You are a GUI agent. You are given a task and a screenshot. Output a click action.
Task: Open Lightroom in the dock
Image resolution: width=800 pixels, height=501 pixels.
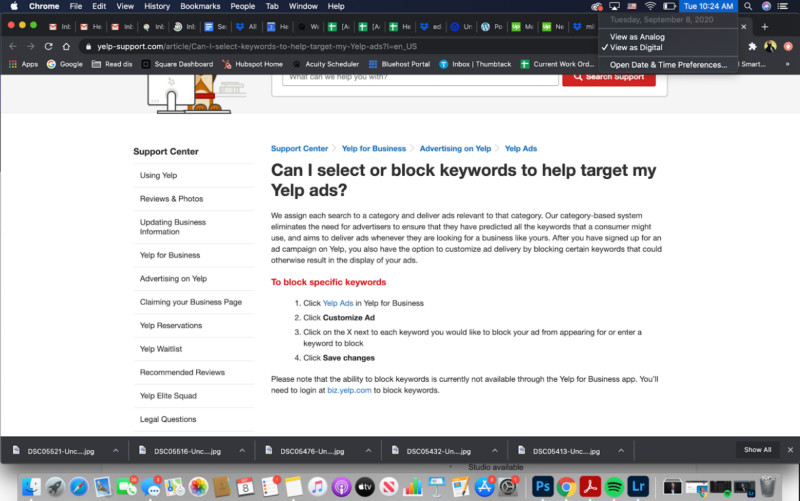639,487
